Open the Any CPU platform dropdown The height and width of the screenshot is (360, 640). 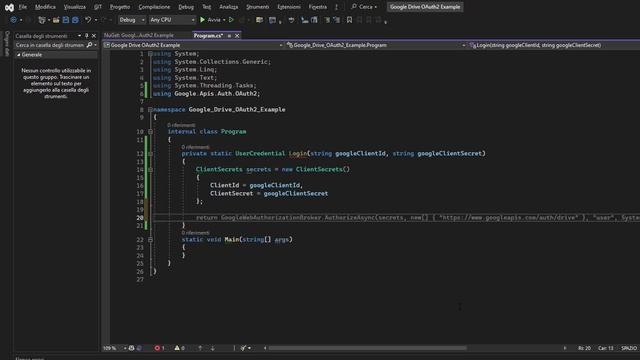tap(172, 20)
